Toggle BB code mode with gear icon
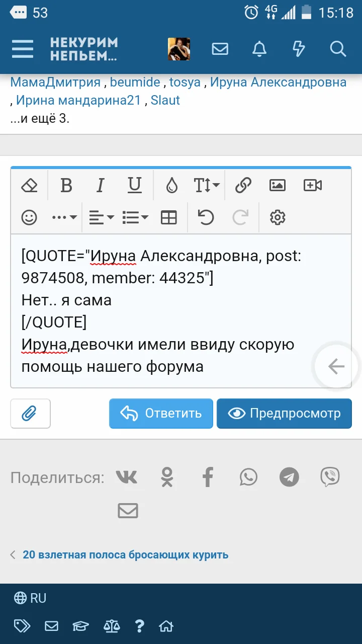362x644 pixels. point(278,217)
